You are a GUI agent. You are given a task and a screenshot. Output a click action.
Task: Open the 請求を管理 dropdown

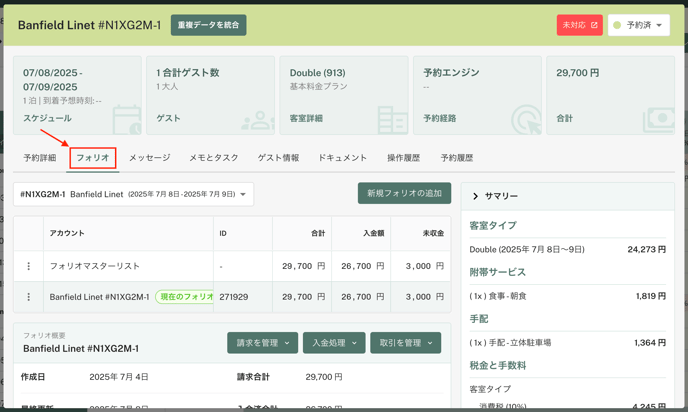coord(262,343)
